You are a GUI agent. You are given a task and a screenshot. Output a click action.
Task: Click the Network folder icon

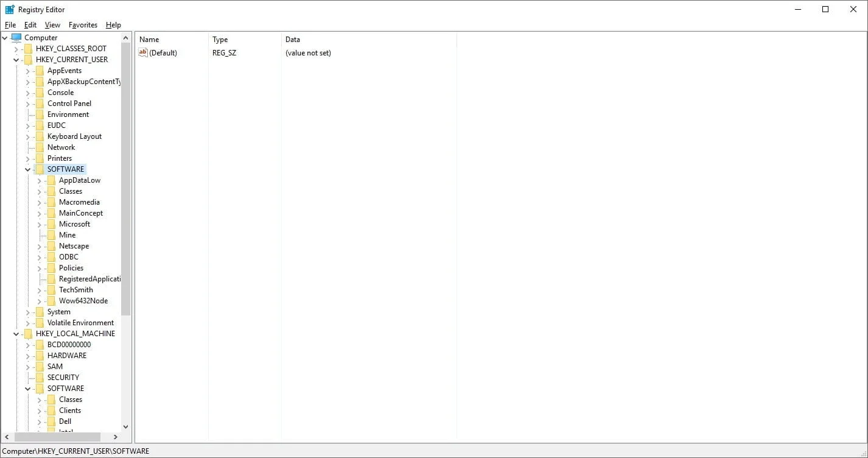click(40, 147)
